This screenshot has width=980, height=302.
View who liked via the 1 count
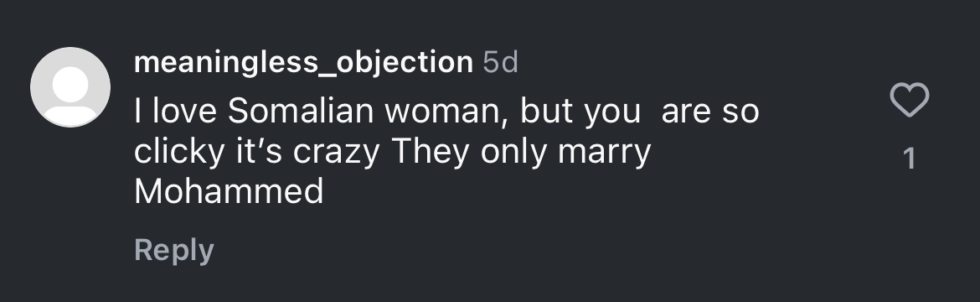[x=910, y=158]
